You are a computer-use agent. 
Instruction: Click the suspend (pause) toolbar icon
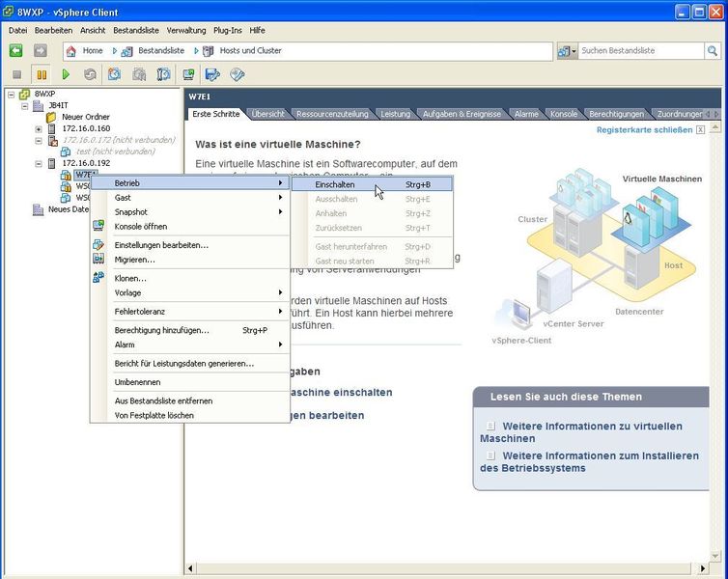point(42,74)
